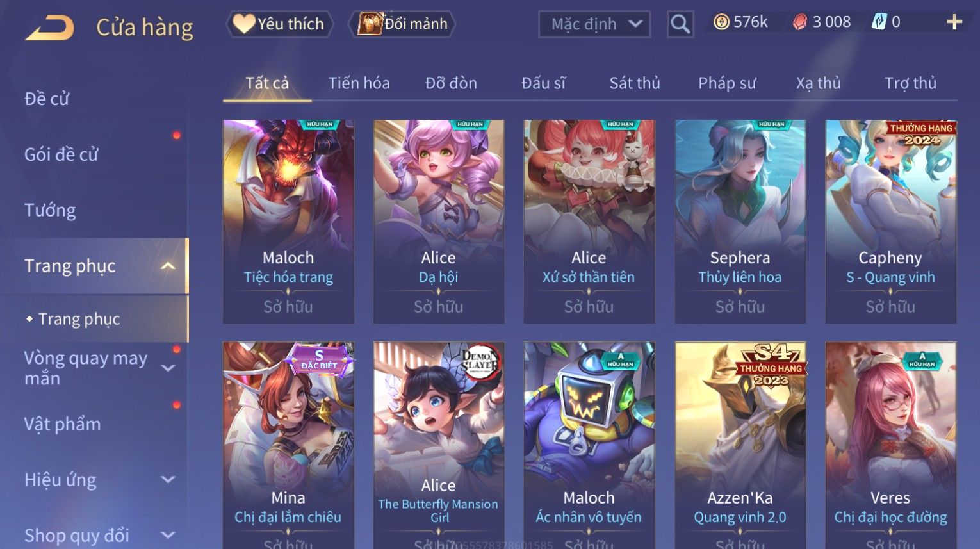Screen dimensions: 980x549
Task: Open Đổi mảnh fragment exchange chest
Action: tap(402, 24)
